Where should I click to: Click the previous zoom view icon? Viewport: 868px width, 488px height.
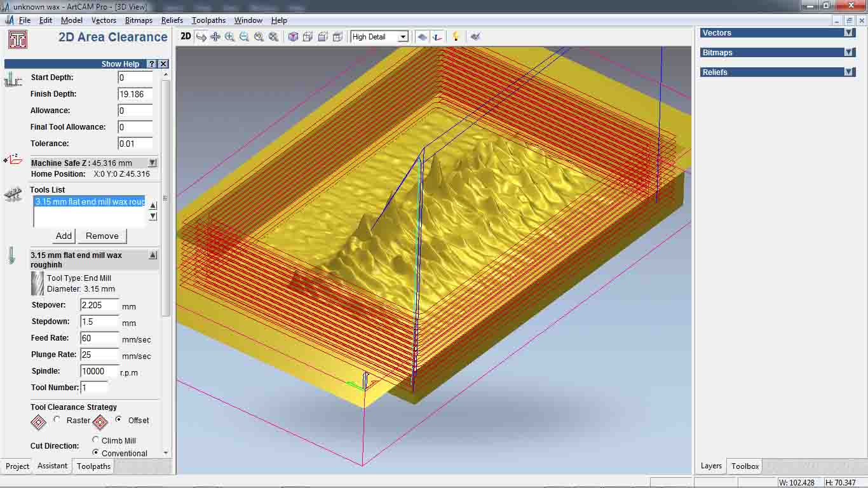pyautogui.click(x=259, y=37)
